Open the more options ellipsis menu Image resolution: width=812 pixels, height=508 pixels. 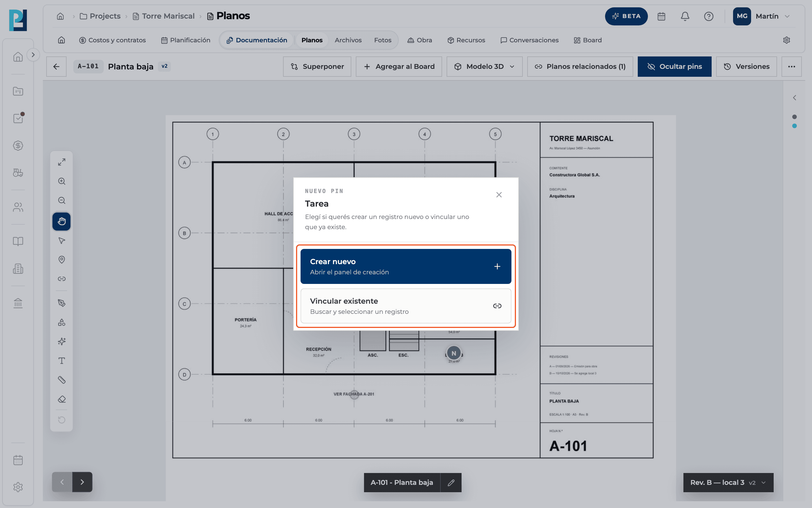coord(791,67)
